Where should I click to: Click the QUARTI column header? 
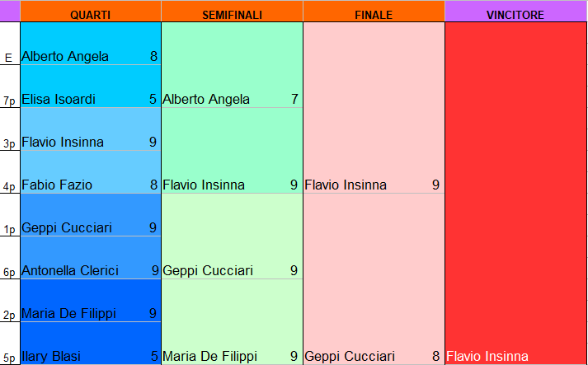[x=90, y=16]
